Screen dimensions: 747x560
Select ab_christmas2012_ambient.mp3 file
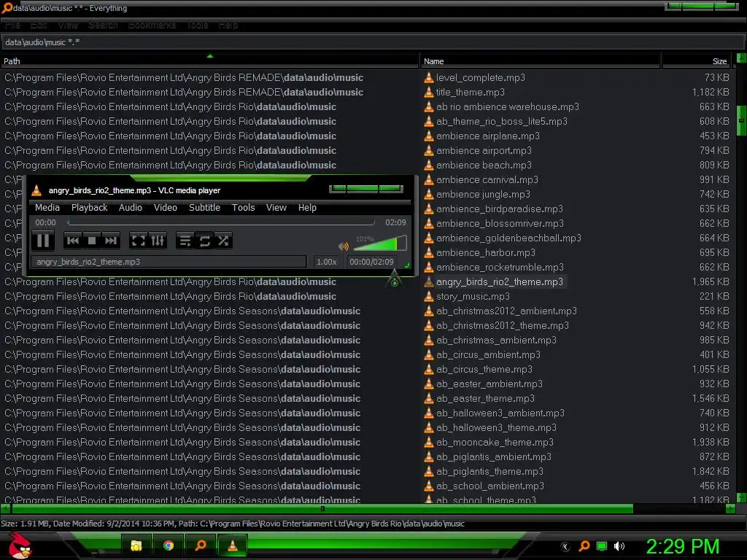tap(506, 311)
